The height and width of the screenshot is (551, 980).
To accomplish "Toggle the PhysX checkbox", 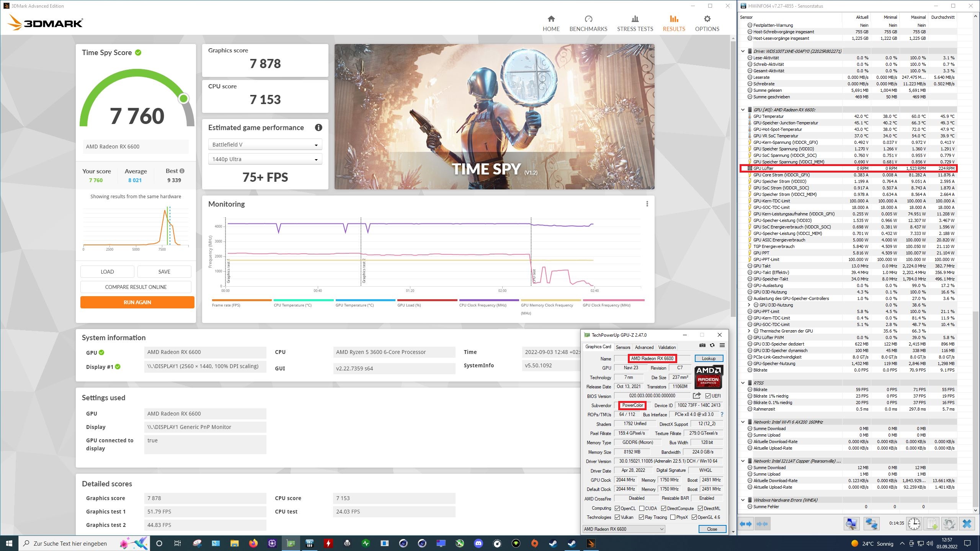I will pos(673,517).
